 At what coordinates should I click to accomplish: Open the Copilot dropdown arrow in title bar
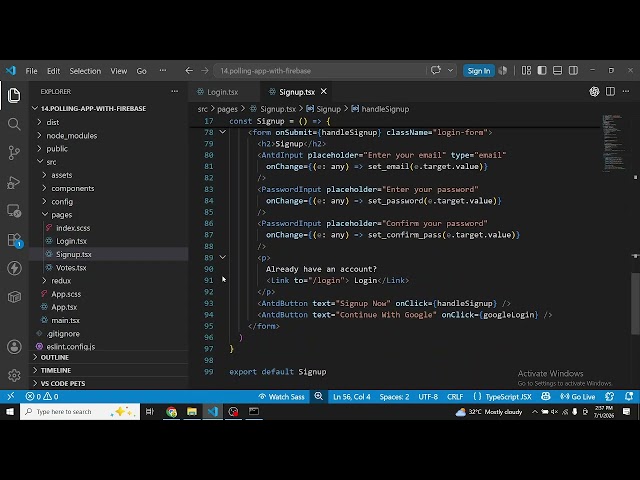click(x=450, y=71)
